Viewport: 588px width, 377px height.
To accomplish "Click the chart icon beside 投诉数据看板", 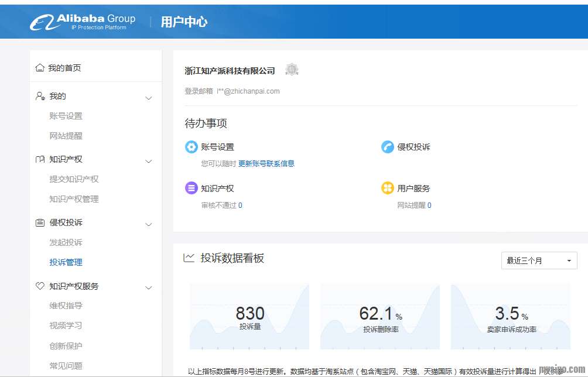I will click(189, 258).
